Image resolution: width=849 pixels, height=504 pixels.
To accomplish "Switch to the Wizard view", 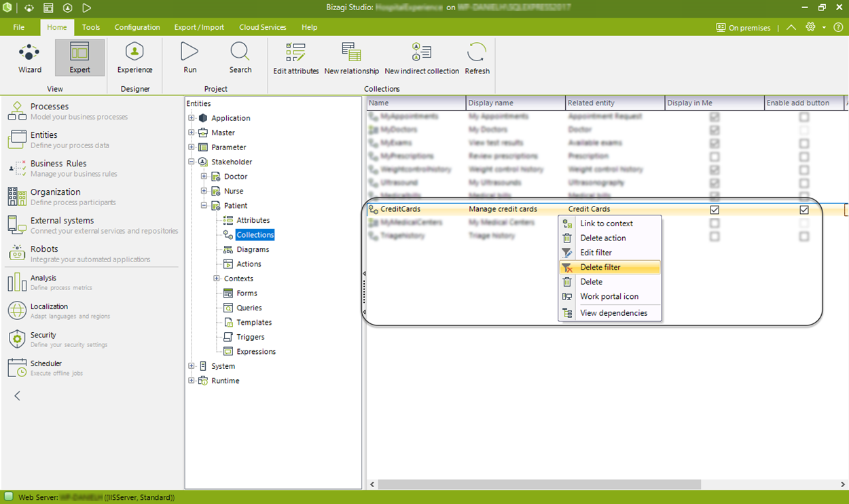I will click(x=30, y=58).
